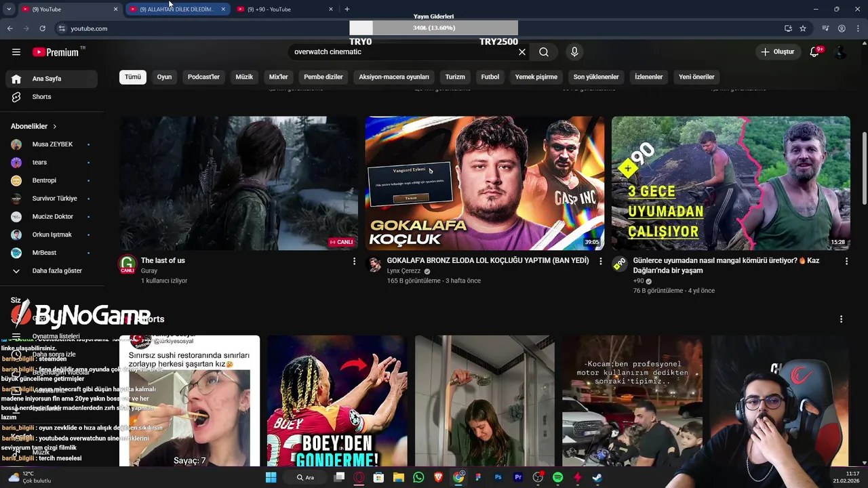Select the Pembe diziler filter chip
Viewport: 868px width, 488px height.
tap(323, 77)
